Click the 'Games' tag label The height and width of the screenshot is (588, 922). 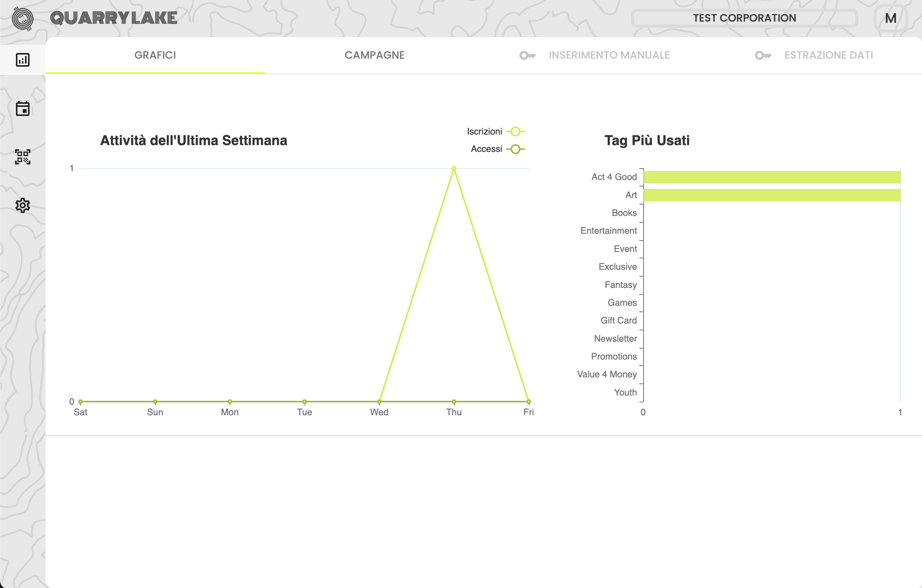coord(622,303)
